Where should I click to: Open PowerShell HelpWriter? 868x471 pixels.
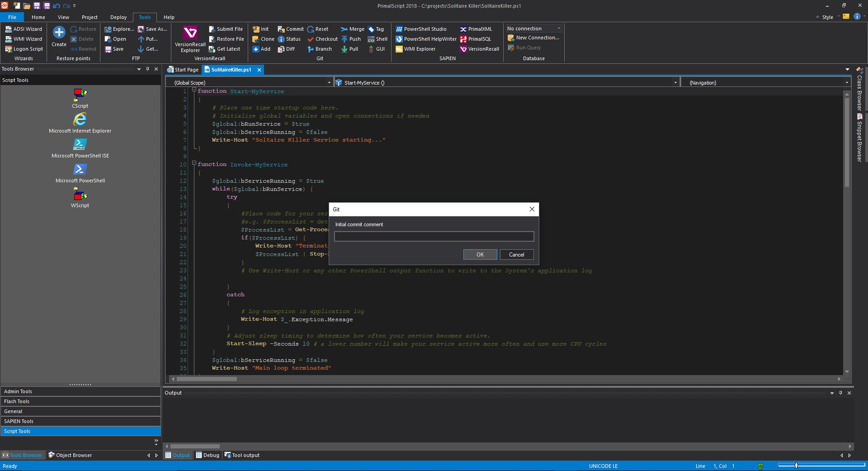click(426, 39)
